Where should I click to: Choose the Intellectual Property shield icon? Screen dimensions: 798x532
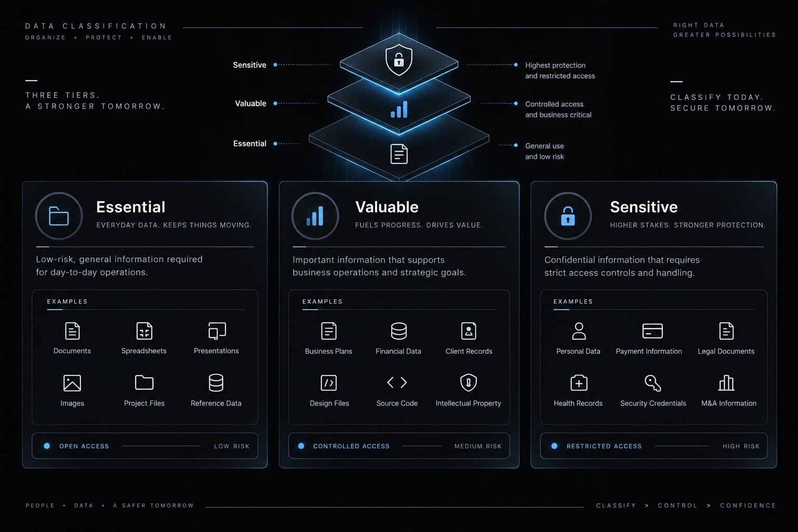[469, 383]
